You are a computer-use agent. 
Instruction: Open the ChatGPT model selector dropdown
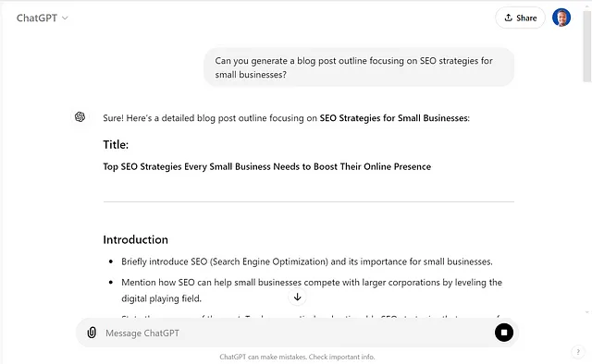[x=42, y=18]
